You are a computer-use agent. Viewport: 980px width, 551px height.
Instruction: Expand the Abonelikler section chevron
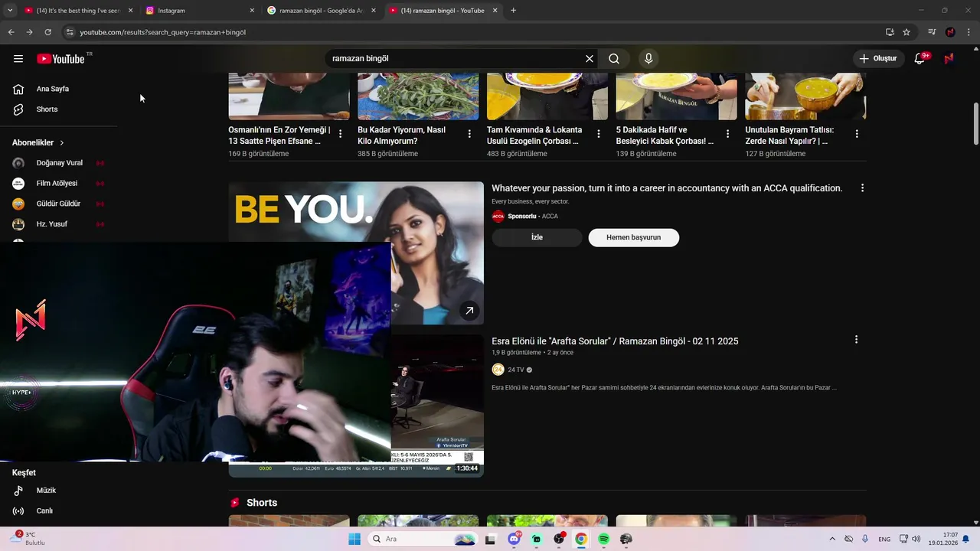point(62,143)
